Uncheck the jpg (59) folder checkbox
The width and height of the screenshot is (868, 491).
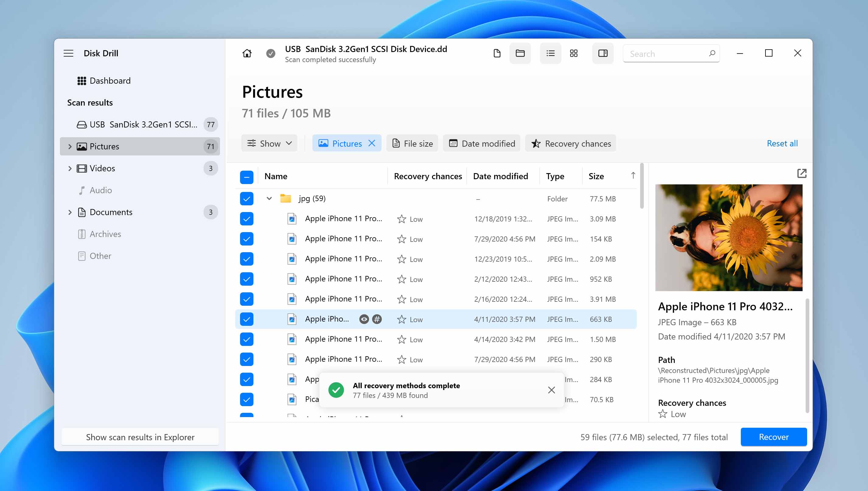(x=246, y=199)
